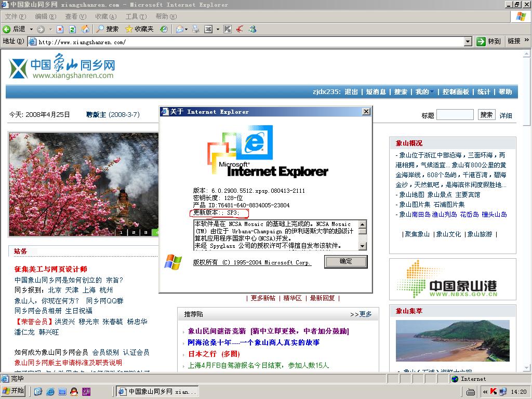Click the Windows 开始 Start button
Viewport: 532px width, 399px height.
[14, 391]
